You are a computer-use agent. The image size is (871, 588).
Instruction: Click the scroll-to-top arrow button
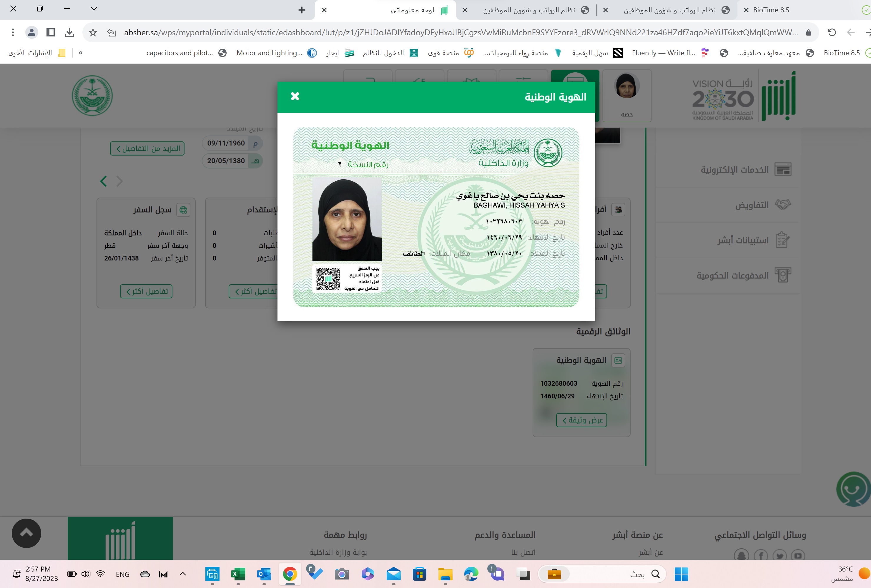point(26,533)
